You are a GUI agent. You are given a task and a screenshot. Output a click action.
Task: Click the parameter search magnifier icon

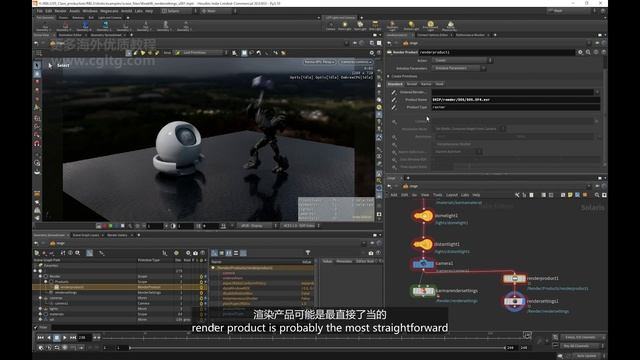588,52
